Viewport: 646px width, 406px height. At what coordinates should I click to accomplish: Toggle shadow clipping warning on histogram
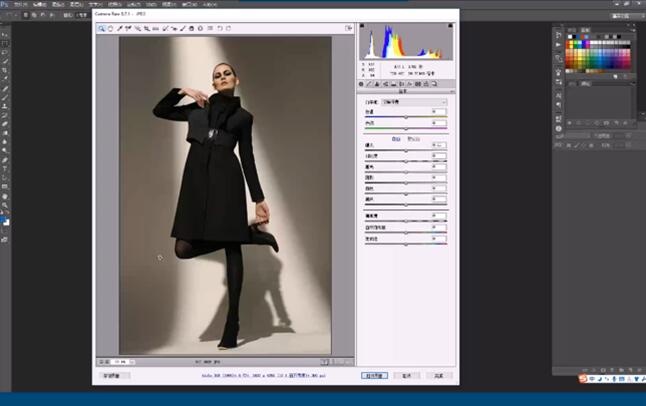click(x=363, y=27)
